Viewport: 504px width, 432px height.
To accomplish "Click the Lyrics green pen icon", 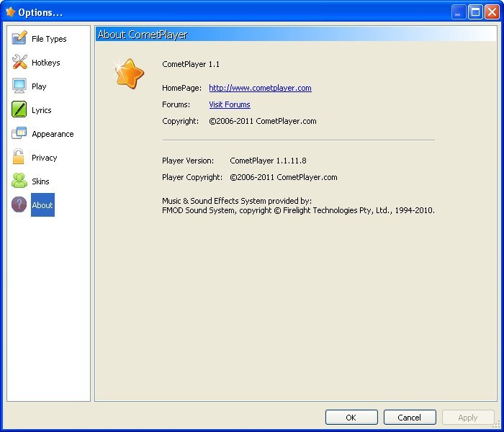I will pos(19,109).
